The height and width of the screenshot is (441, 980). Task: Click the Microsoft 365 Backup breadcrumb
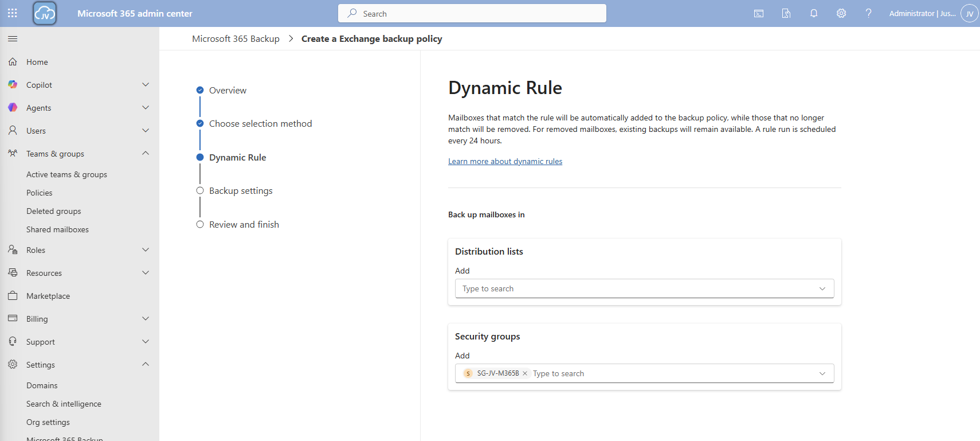pos(236,39)
